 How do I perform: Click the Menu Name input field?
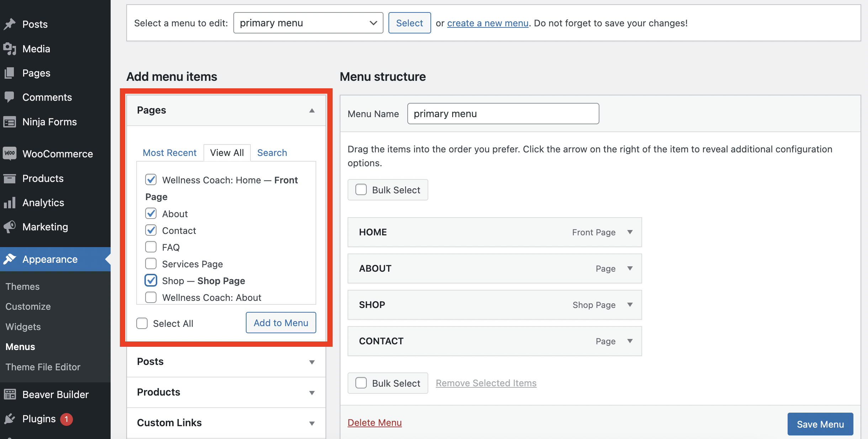(503, 113)
